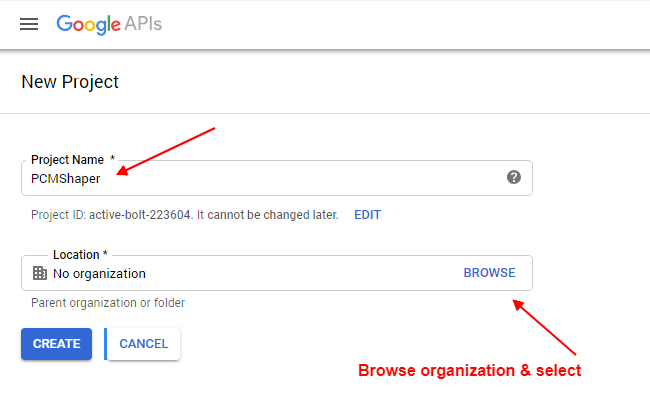Viewport: 650px width, 403px height.
Task: Click the red arrow pointing toward BROWSE
Action: coord(544,327)
